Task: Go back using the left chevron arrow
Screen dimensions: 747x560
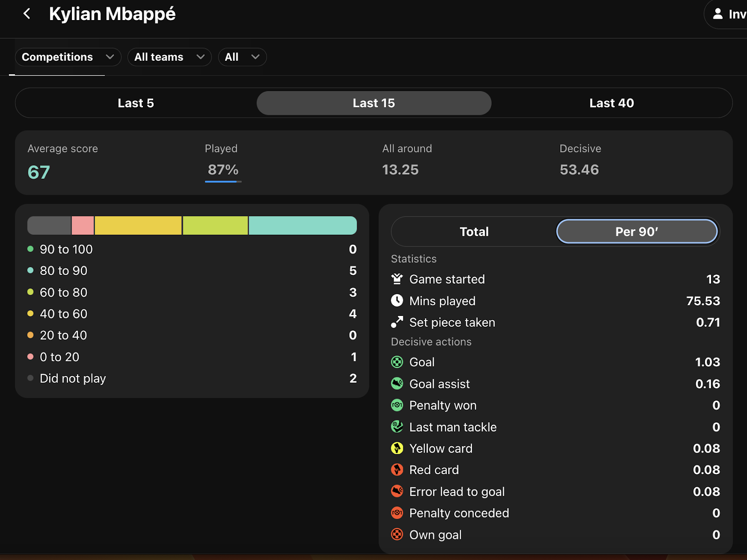Action: coord(27,14)
